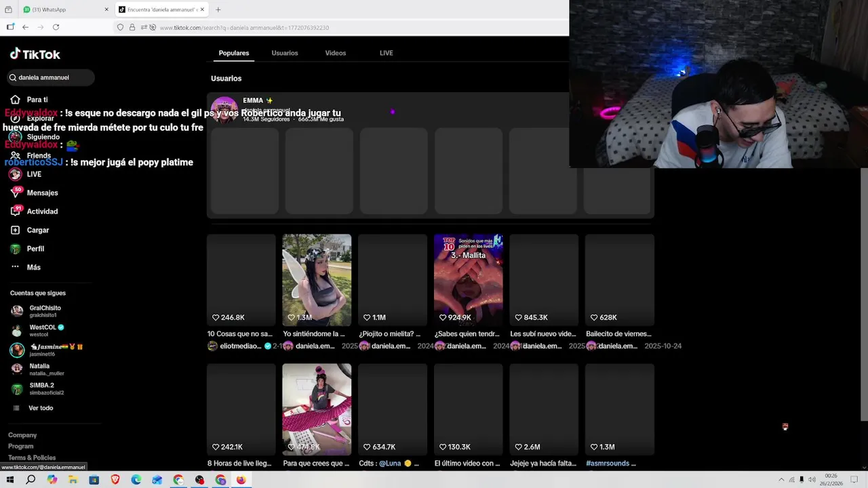This screenshot has height=488, width=868.
Task: Open the pink blanket video thumbnail
Action: coord(317,409)
